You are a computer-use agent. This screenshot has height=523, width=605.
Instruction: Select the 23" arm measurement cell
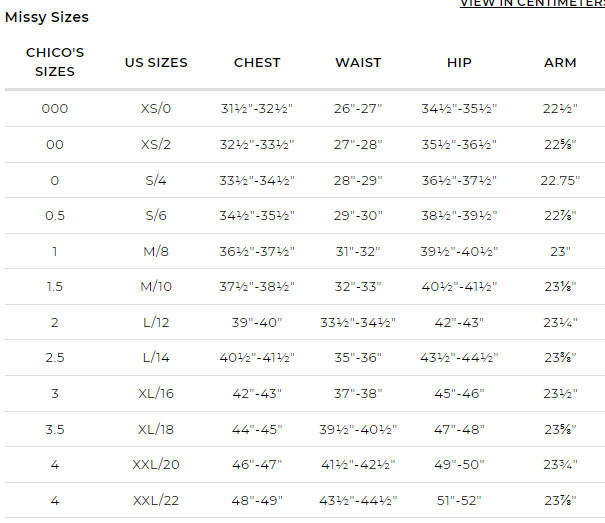(560, 252)
